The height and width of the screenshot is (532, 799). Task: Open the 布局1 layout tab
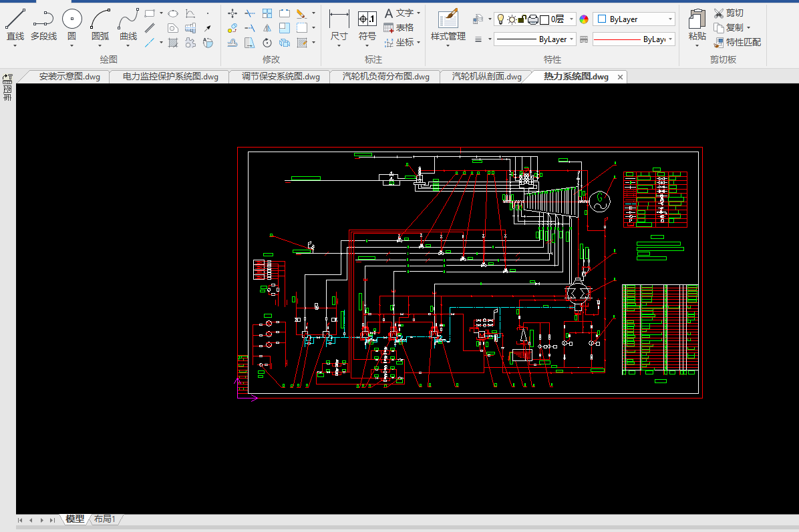(104, 519)
